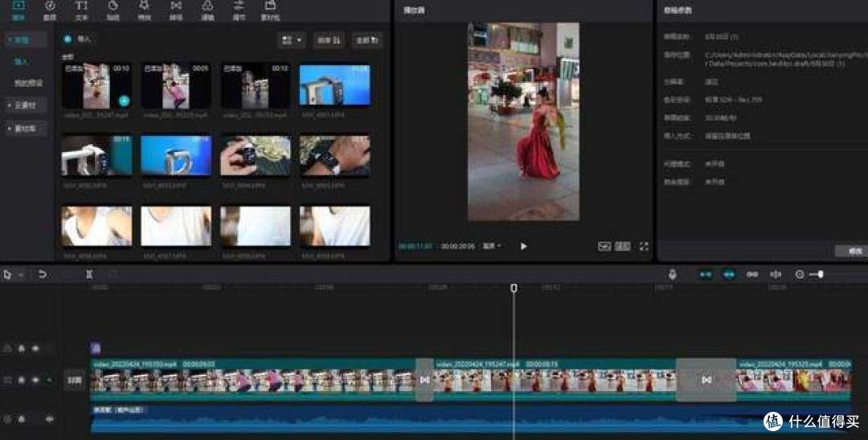Open the 排序 sort options
Viewport: 868px width, 440px height.
pos(329,40)
